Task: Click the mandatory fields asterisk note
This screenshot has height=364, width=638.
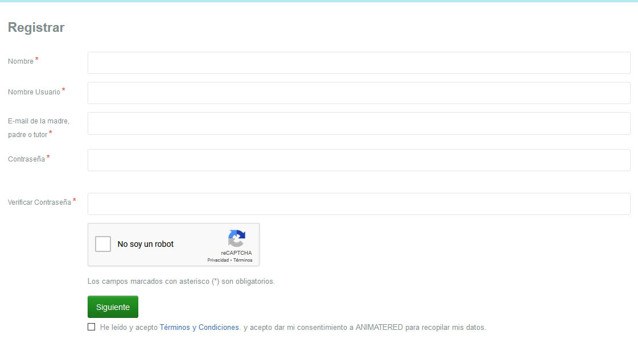Action: 181,282
